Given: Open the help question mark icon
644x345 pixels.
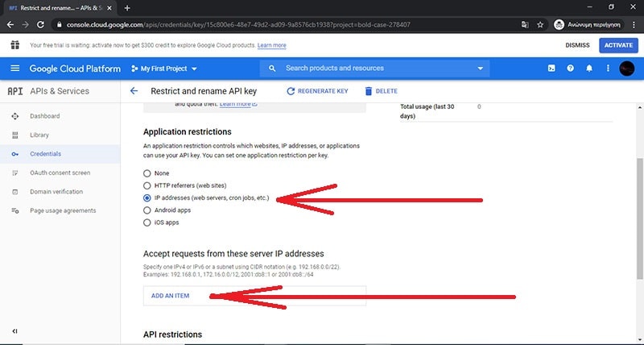Looking at the screenshot, I should 571,69.
